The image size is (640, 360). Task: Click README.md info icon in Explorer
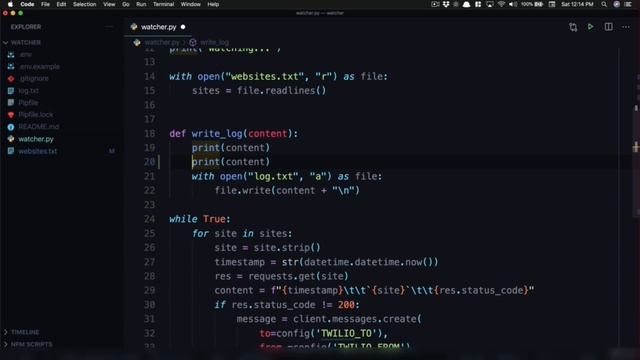pyautogui.click(x=11, y=127)
